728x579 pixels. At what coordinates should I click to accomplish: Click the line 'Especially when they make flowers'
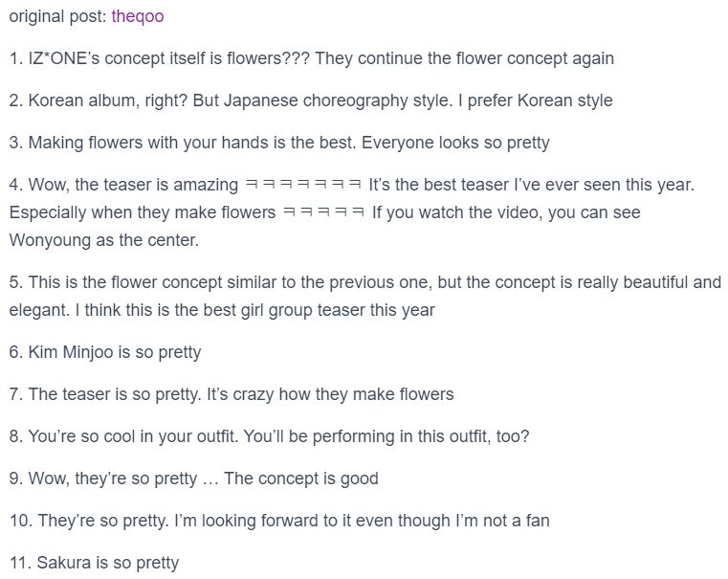pyautogui.click(x=143, y=212)
